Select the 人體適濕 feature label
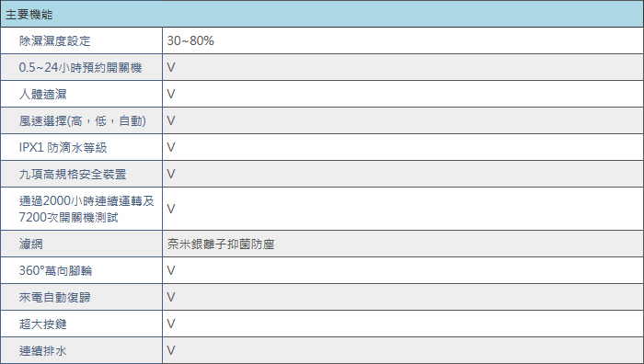This screenshot has width=644, height=364. (42, 95)
